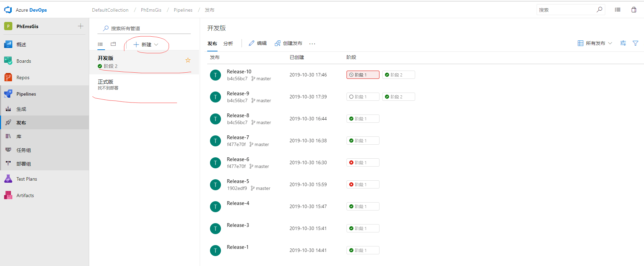
Task: Switch to the 分析 tab
Action: pyautogui.click(x=228, y=44)
